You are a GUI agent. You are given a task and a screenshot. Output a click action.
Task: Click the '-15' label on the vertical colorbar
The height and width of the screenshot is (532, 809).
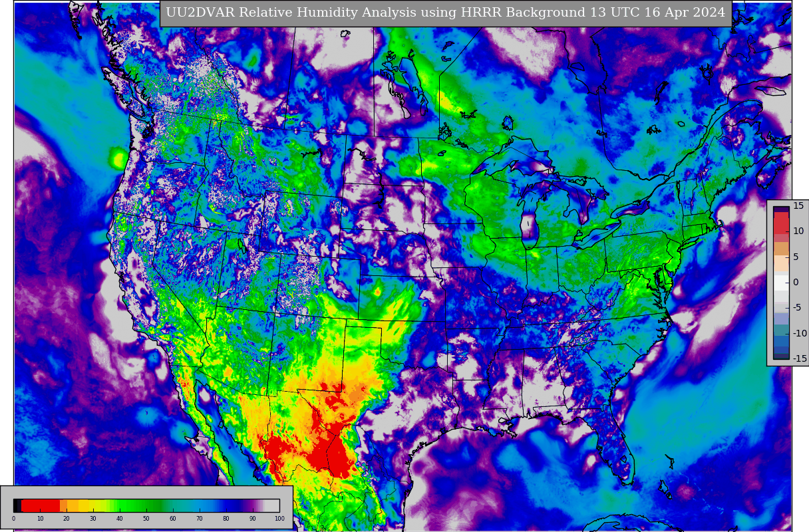point(798,358)
